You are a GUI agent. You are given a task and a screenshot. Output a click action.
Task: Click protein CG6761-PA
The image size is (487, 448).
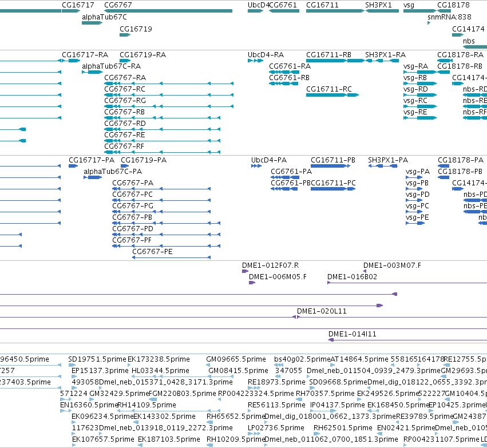click(x=291, y=172)
